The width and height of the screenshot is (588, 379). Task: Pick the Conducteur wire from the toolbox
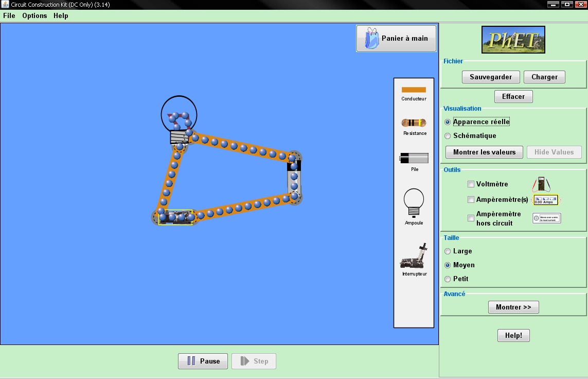point(414,90)
